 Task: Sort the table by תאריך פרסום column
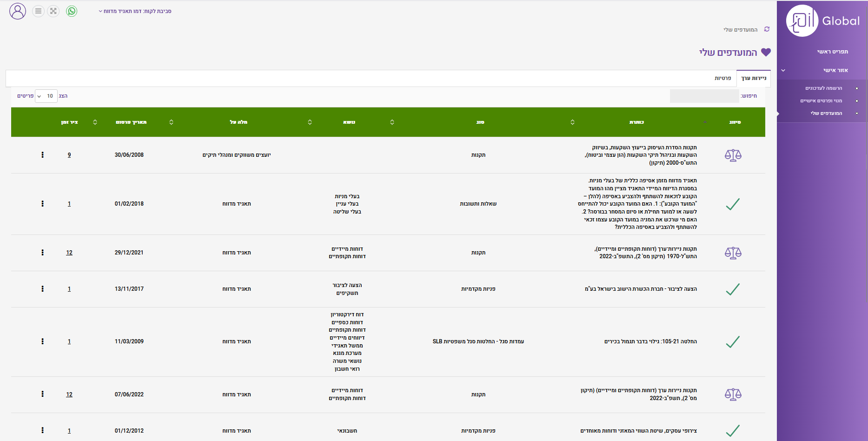coord(131,122)
